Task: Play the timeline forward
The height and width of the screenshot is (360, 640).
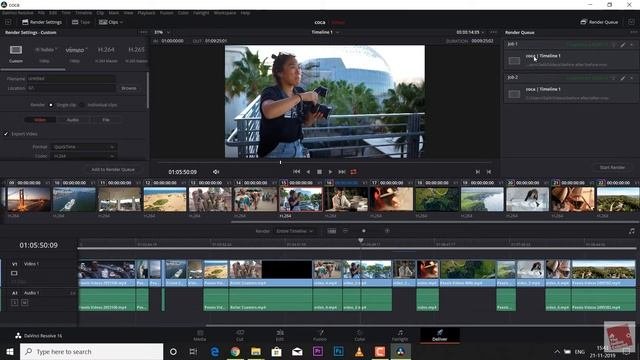Action: 330,172
